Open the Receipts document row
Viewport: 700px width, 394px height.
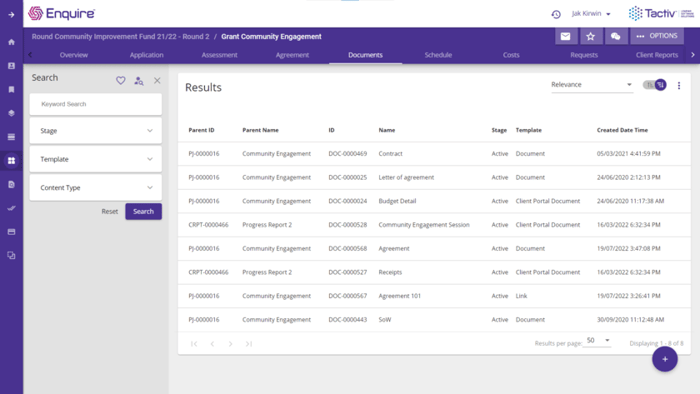point(434,272)
